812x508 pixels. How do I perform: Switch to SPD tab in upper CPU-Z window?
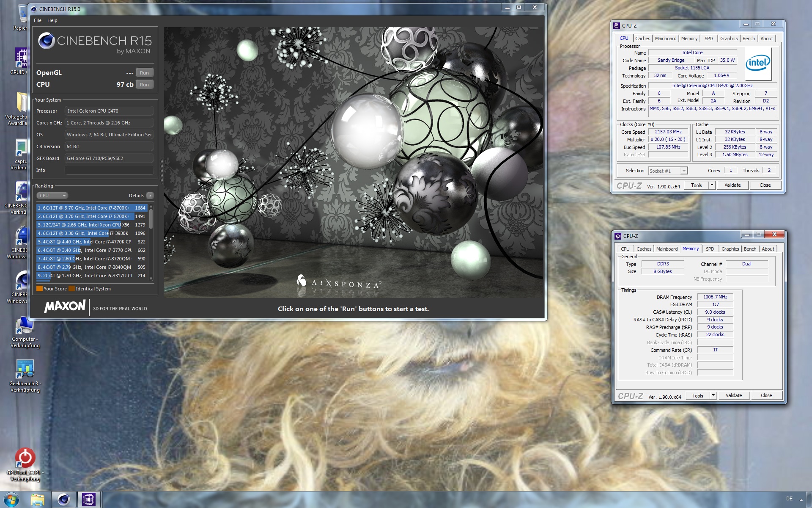[x=709, y=39]
